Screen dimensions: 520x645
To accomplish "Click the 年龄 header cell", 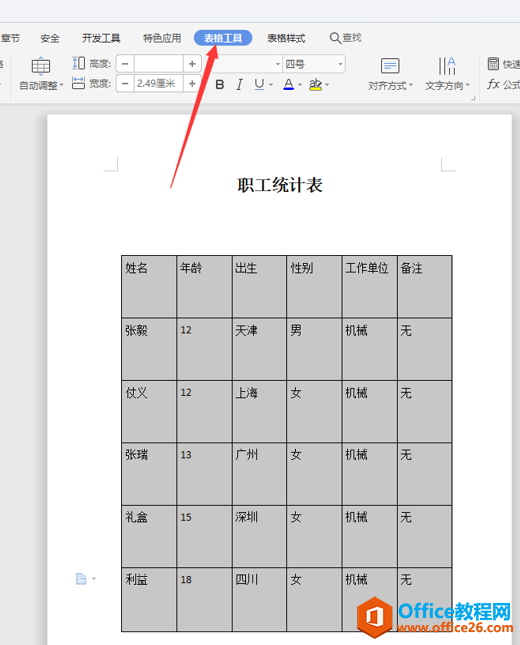I will pyautogui.click(x=204, y=286).
